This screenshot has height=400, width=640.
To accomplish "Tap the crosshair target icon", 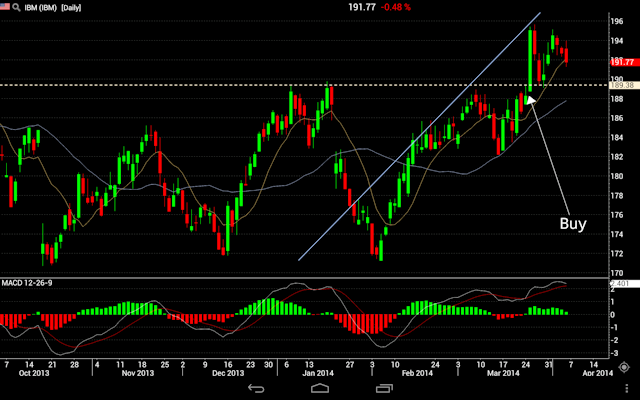I will click(624, 367).
